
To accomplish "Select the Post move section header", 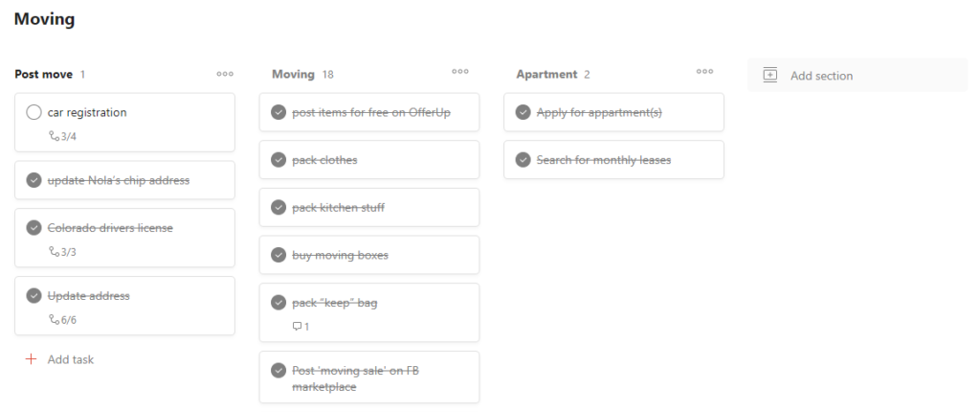I will coord(44,74).
